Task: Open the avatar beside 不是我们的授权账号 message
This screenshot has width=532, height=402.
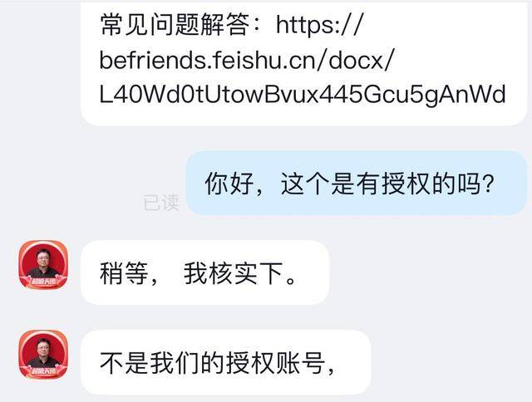Action: point(43,355)
